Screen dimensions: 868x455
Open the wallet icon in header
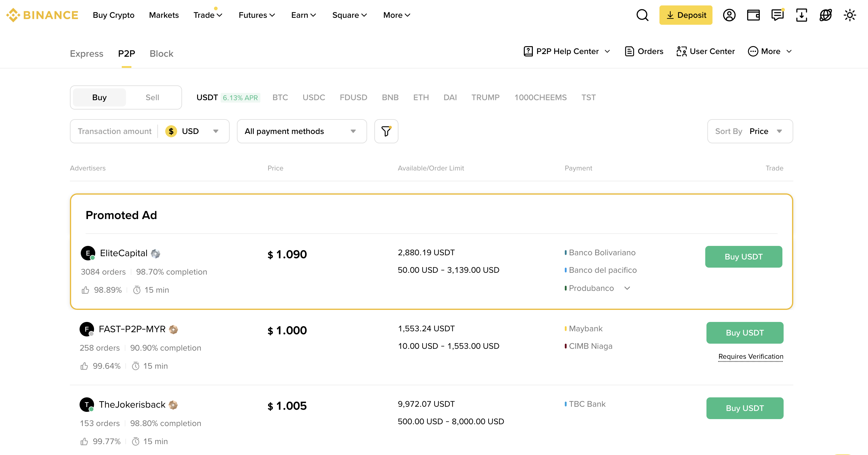[753, 15]
